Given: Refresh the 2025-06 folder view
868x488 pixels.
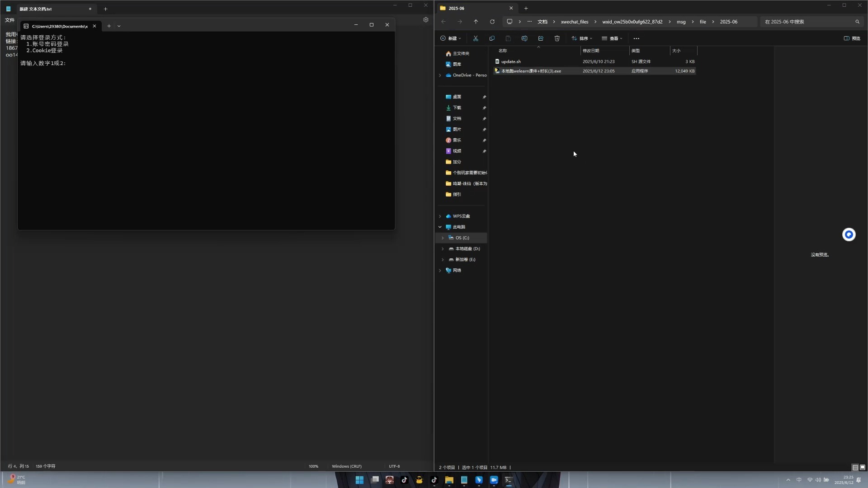Looking at the screenshot, I should coord(492,22).
